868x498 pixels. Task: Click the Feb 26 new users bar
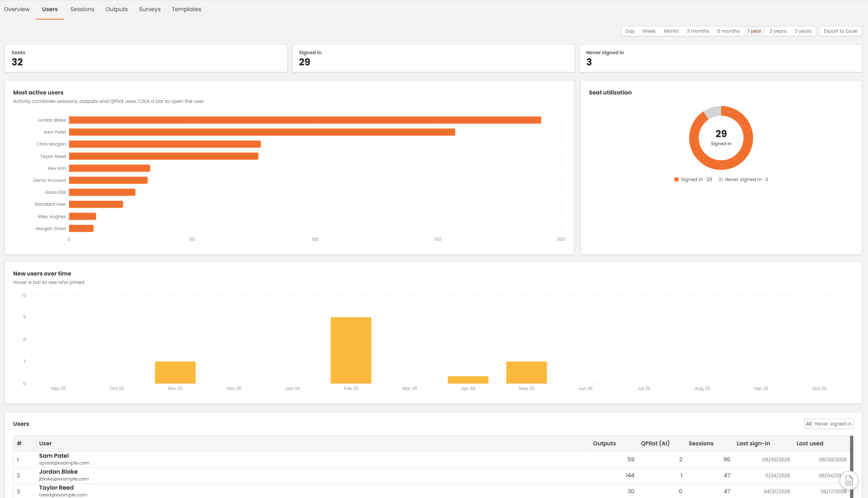[351, 350]
